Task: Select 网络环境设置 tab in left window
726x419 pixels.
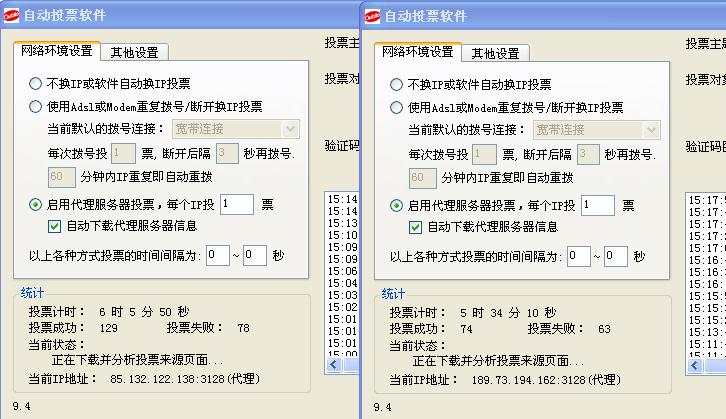Action: 56,51
